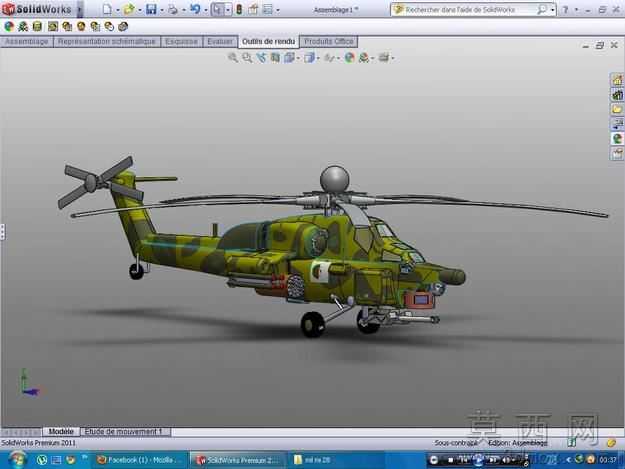The height and width of the screenshot is (469, 625).
Task: Click the file properties icon in title bar
Action: (x=254, y=9)
